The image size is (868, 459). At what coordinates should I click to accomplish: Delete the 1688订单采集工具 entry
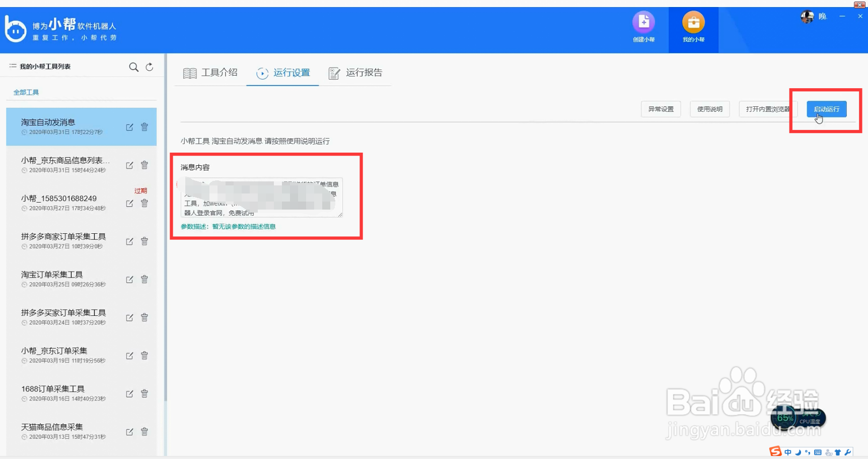pos(144,393)
